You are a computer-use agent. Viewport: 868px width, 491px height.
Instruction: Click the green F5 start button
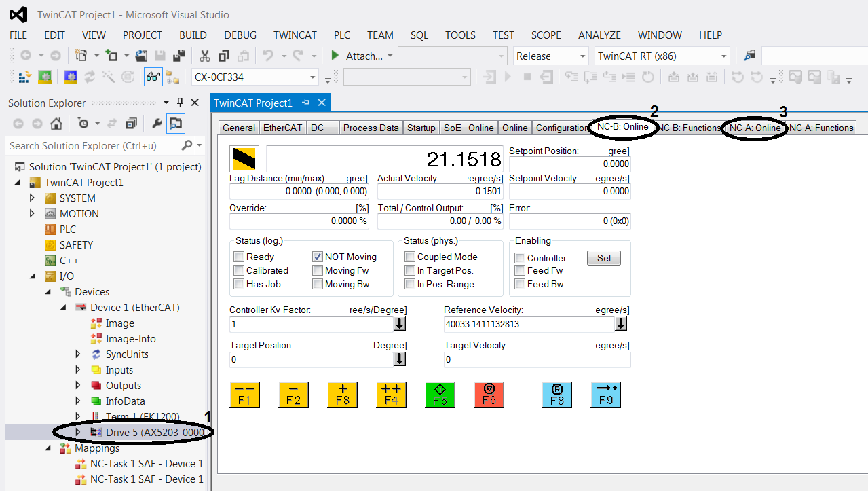point(440,395)
